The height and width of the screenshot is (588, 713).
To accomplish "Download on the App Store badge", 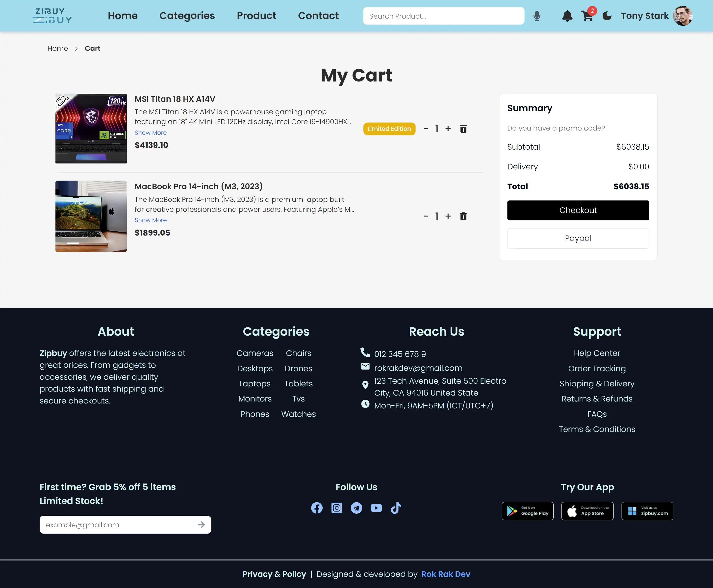I will tap(587, 511).
